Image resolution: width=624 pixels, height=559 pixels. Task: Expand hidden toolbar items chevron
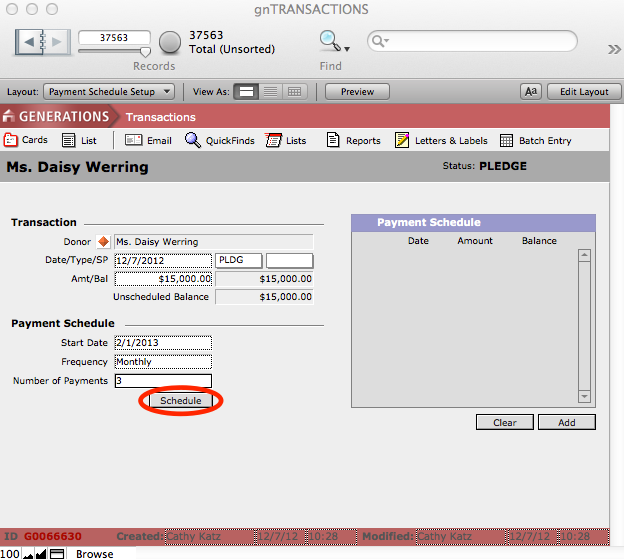tap(614, 49)
